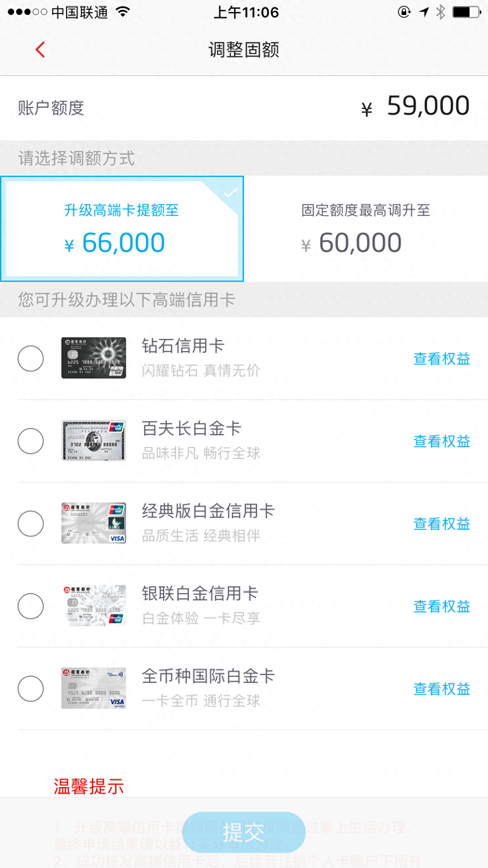Tap the battery indicator icon
Screen dimensions: 488x868
466,12
